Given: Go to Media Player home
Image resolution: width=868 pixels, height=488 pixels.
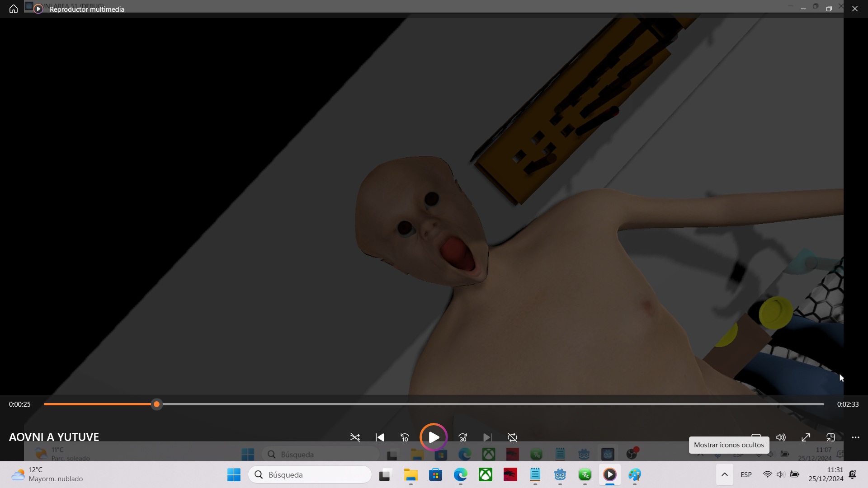Looking at the screenshot, I should pos(14,9).
